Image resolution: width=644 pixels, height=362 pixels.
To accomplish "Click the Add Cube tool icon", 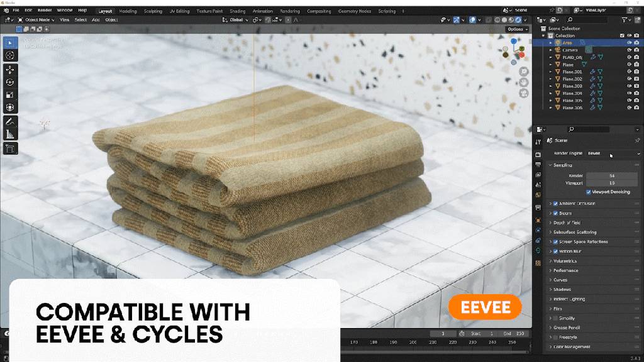I will (10, 149).
